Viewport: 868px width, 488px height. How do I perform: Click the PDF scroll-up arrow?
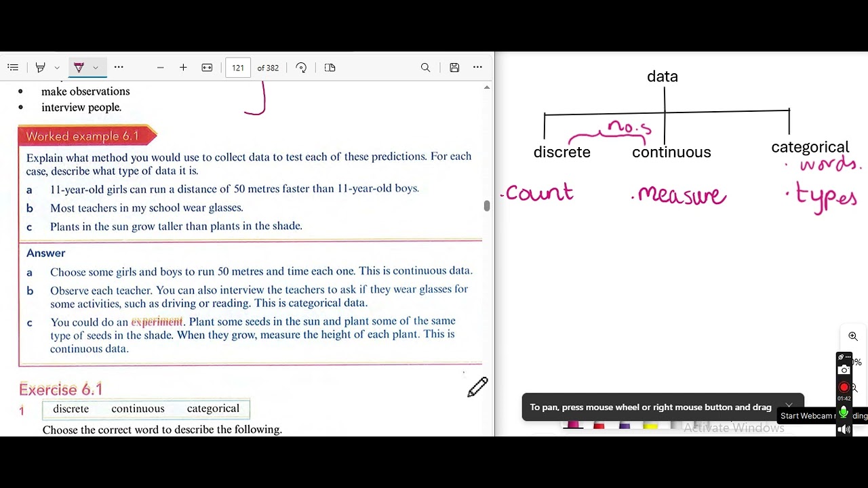[486, 87]
